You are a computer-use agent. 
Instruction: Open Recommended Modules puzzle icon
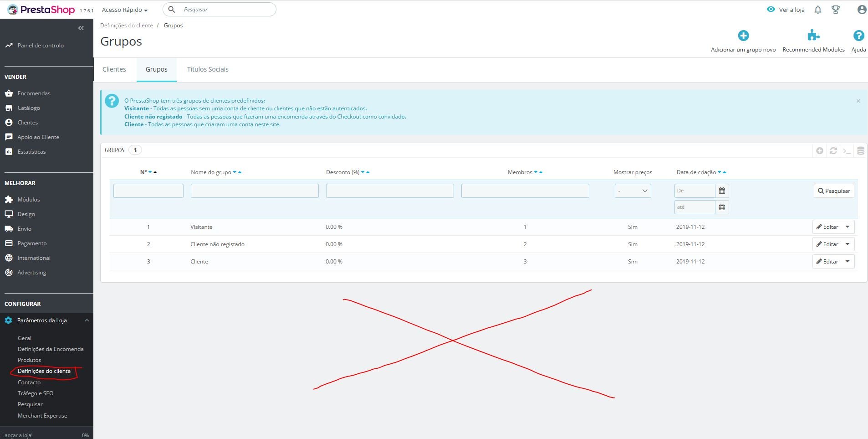pos(813,36)
